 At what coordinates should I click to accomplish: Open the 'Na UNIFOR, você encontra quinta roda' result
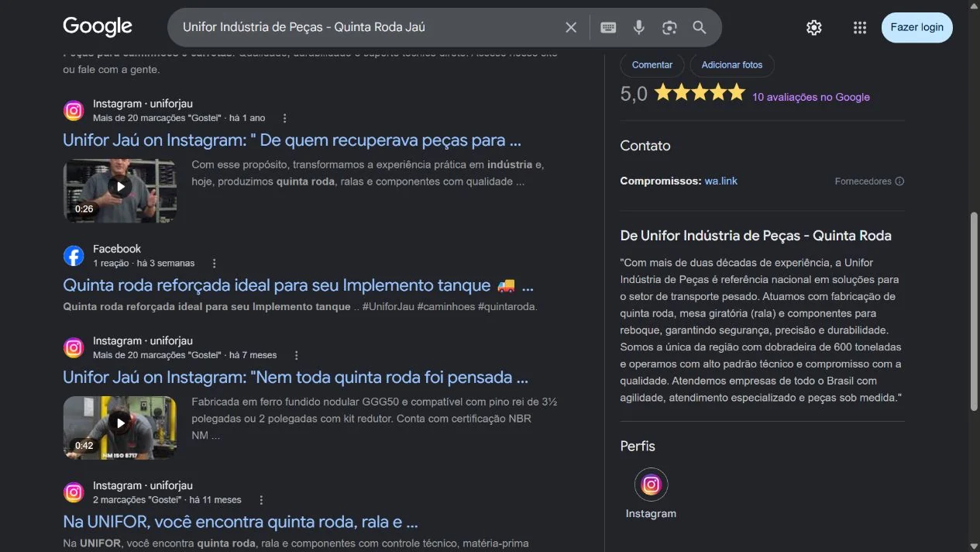click(240, 522)
